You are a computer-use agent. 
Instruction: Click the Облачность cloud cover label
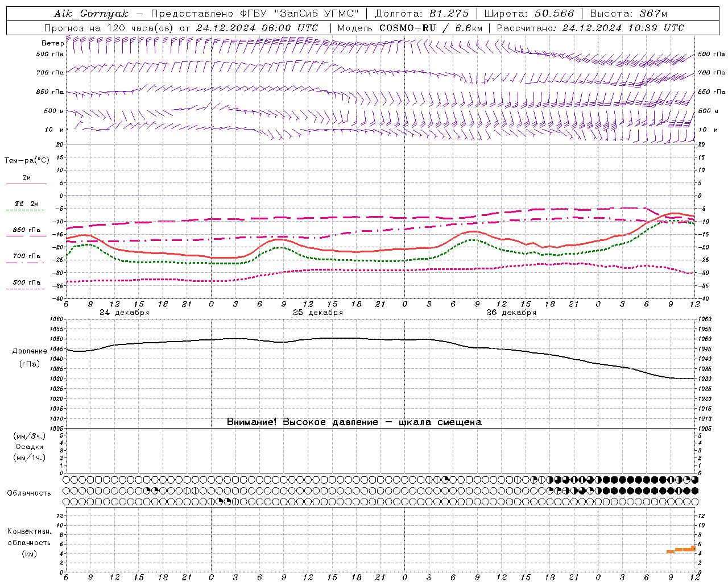click(x=29, y=493)
